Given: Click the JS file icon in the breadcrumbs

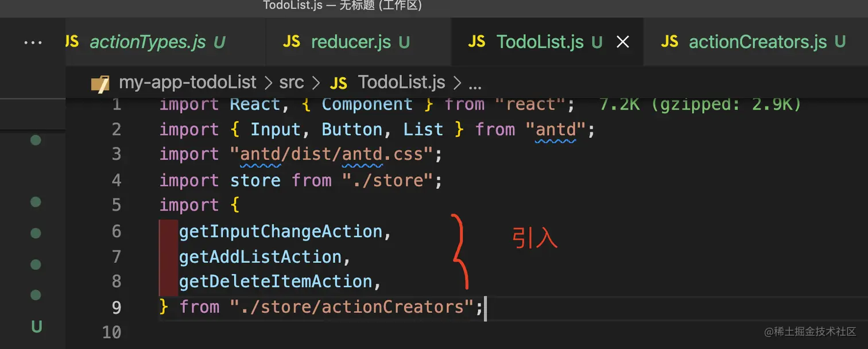Looking at the screenshot, I should click(339, 84).
